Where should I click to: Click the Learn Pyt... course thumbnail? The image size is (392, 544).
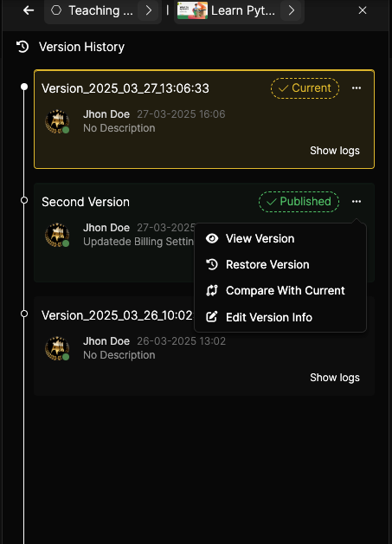pyautogui.click(x=192, y=10)
